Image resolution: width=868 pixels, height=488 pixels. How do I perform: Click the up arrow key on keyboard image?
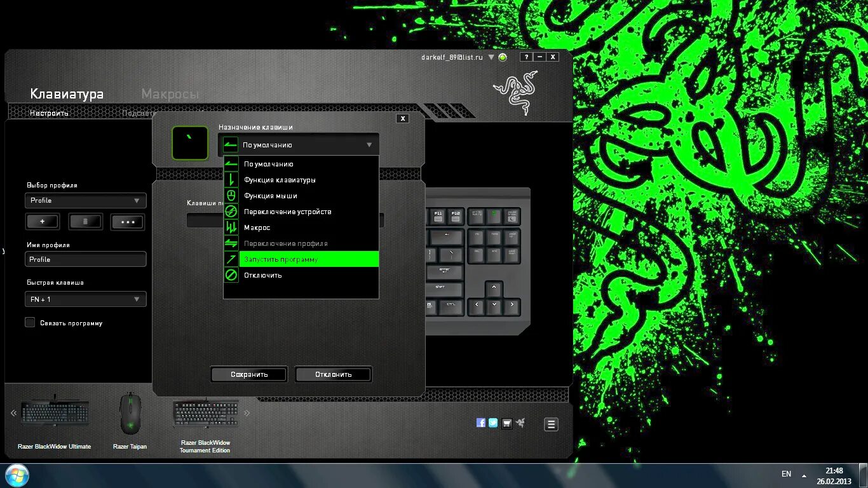pyautogui.click(x=494, y=290)
